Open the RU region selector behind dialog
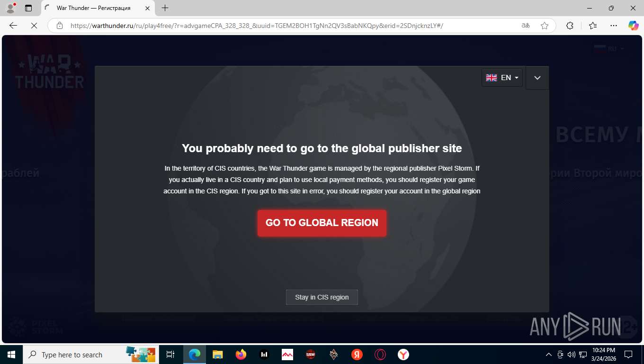The width and height of the screenshot is (644, 364). [609, 48]
